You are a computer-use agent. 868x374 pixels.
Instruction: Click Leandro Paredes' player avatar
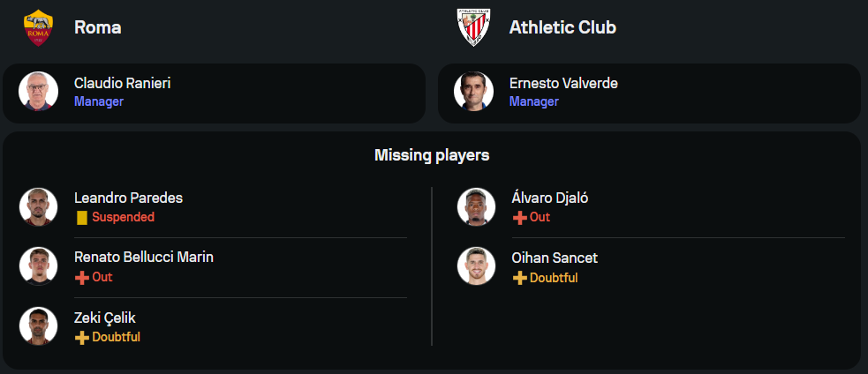point(38,206)
